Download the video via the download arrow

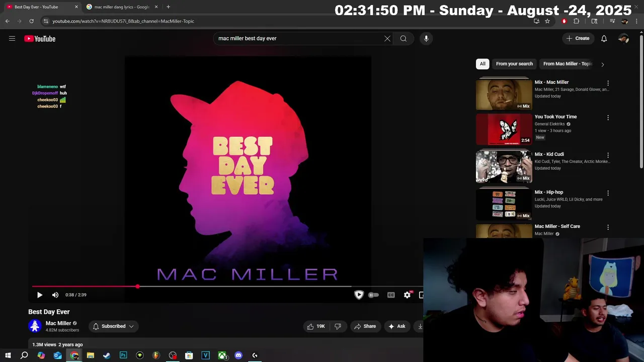coord(420,326)
